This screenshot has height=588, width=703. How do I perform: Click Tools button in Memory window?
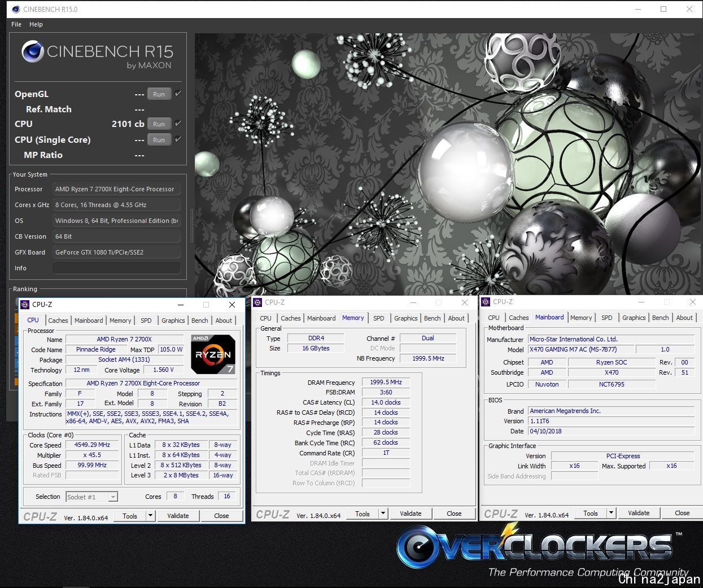click(x=363, y=513)
